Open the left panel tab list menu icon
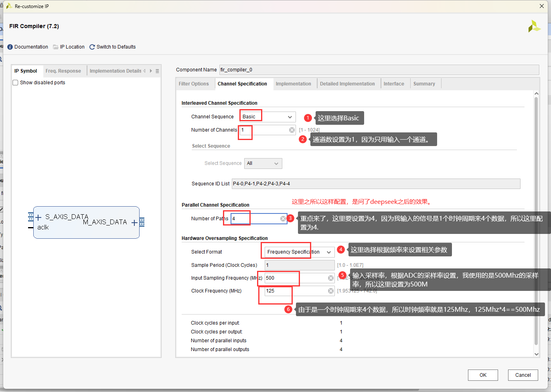 click(x=157, y=71)
